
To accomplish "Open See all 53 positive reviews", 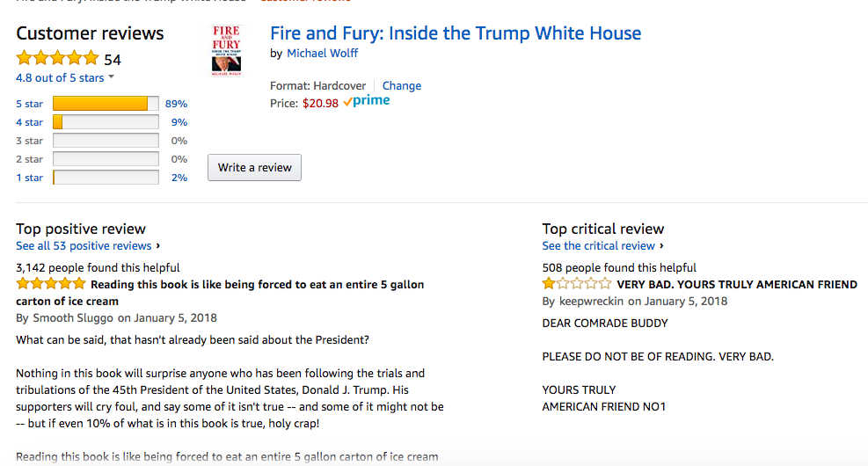I will tap(87, 246).
